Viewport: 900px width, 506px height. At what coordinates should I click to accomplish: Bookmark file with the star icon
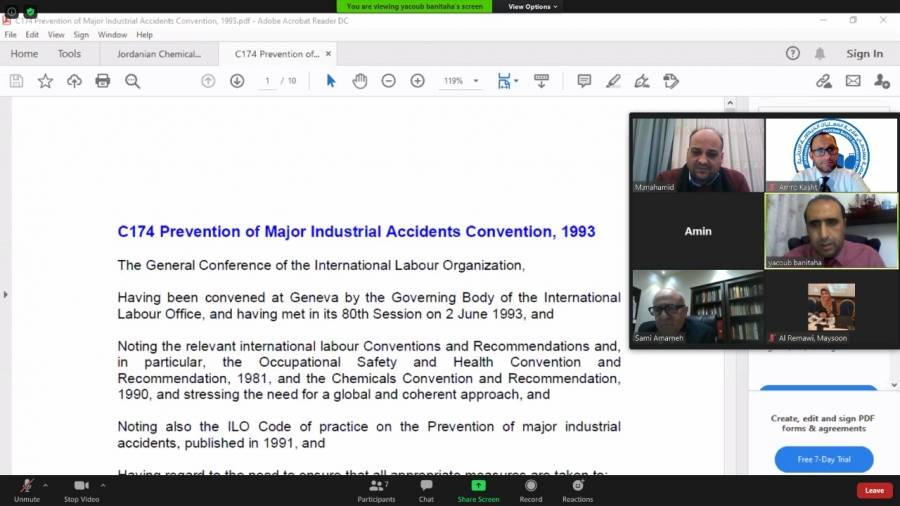[45, 81]
